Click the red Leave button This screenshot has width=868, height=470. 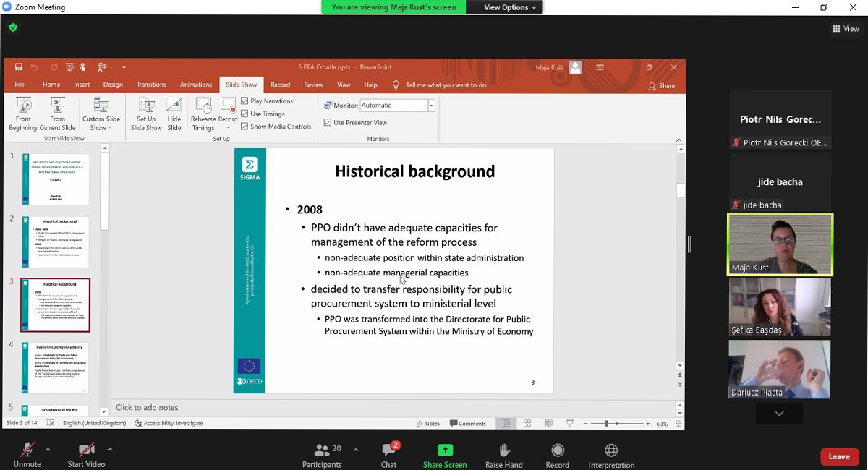pos(839,456)
